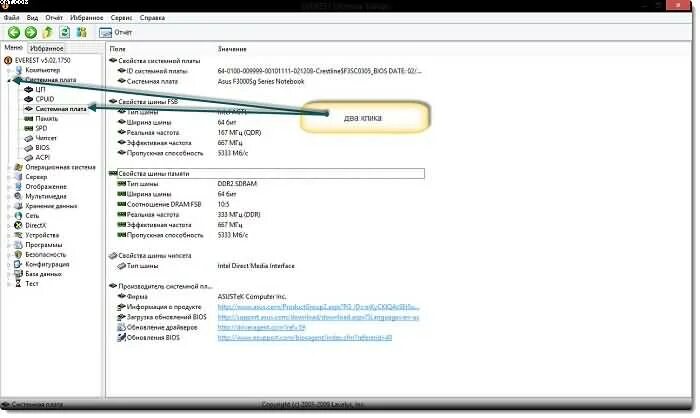Sort by the Поле column header
Viewport: 700px width, 418px height.
(x=117, y=49)
